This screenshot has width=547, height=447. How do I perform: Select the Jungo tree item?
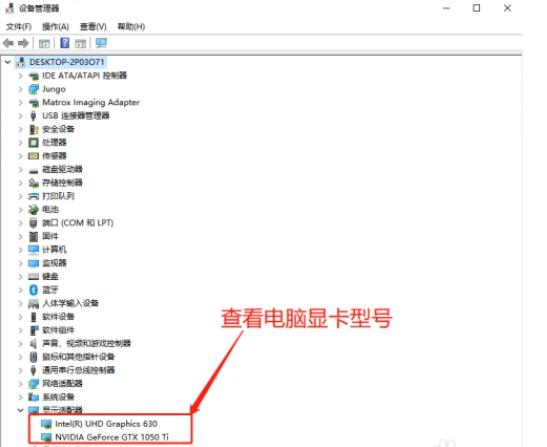54,89
